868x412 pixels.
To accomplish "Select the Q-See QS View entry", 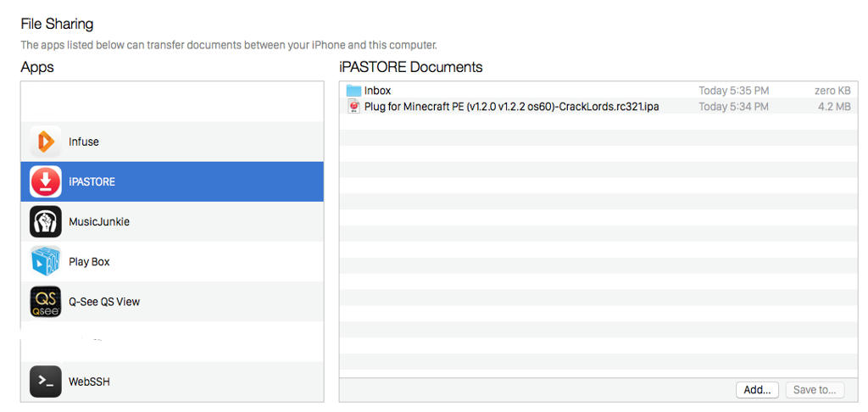I will pos(104,302).
